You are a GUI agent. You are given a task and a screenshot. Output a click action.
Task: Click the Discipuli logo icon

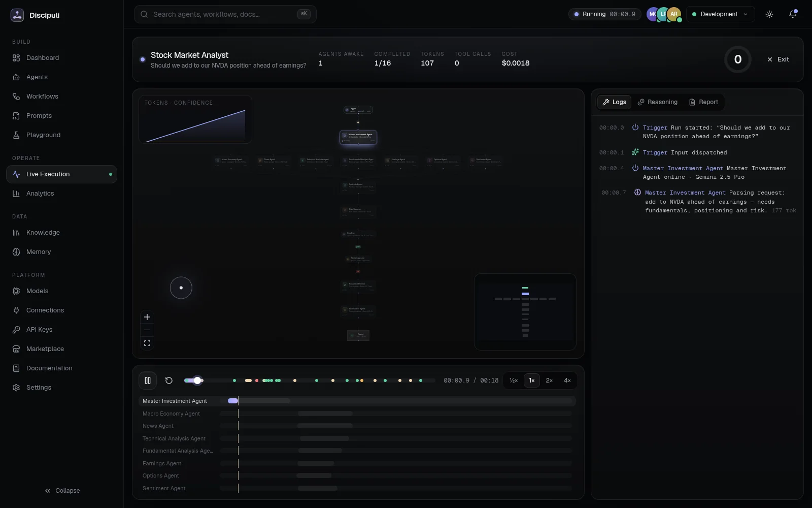click(17, 15)
